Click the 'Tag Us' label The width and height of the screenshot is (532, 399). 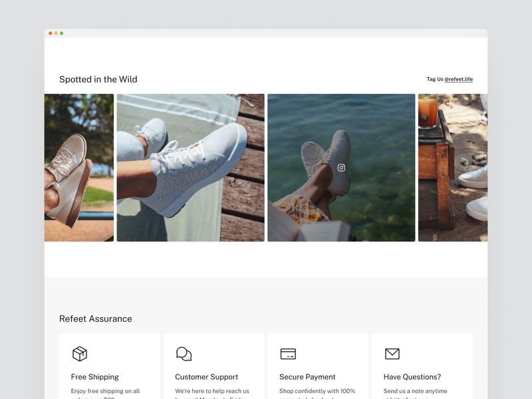point(435,79)
